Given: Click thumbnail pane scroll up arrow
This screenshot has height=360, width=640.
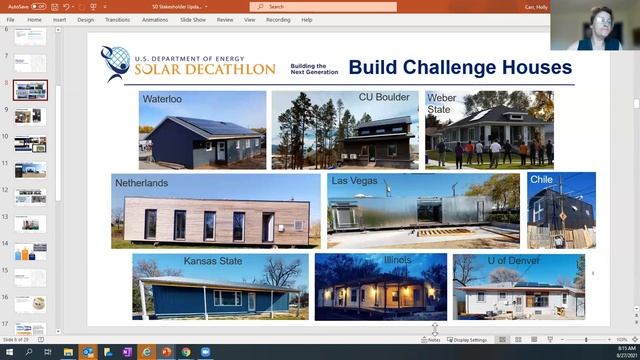Looking at the screenshot, I should (x=58, y=30).
